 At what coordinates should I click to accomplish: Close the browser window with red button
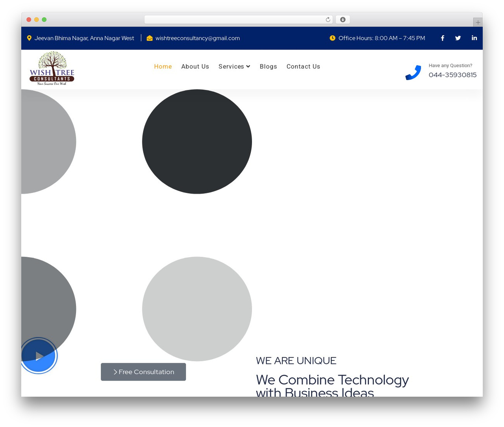[x=29, y=20]
